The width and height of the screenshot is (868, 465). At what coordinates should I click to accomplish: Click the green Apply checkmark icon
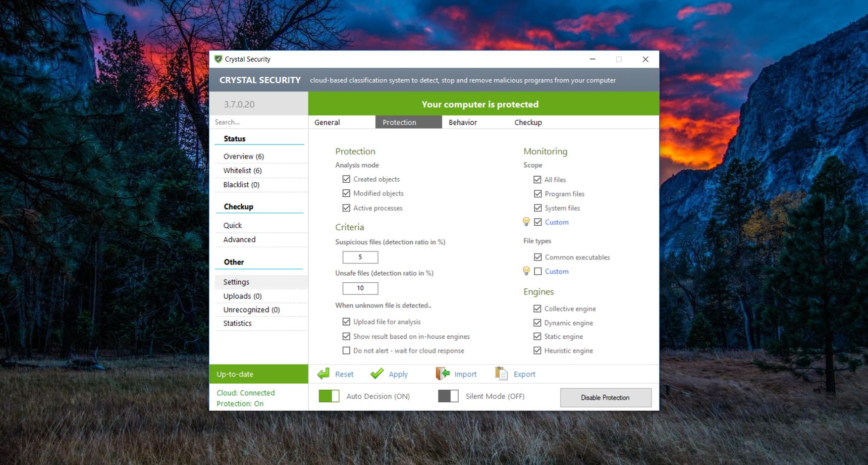point(377,374)
